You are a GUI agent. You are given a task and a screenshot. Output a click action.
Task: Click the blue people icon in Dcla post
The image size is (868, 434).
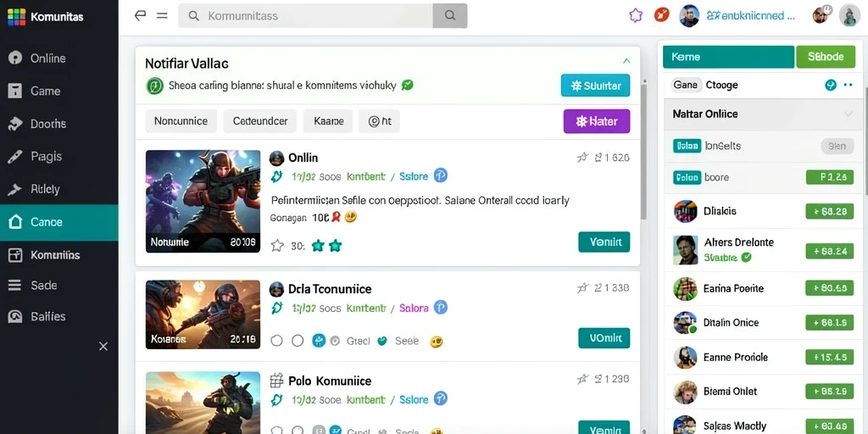coord(319,341)
